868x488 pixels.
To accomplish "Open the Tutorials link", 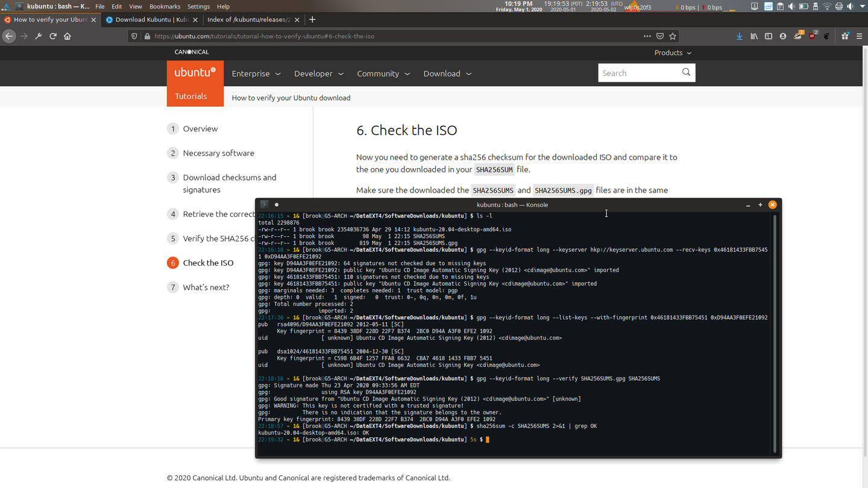I will [x=191, y=96].
